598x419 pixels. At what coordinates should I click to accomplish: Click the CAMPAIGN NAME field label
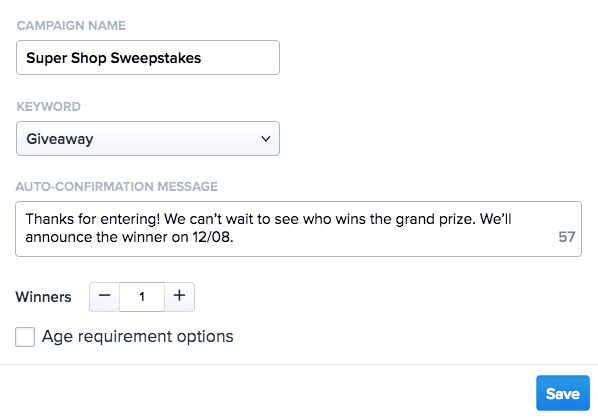pyautogui.click(x=71, y=26)
